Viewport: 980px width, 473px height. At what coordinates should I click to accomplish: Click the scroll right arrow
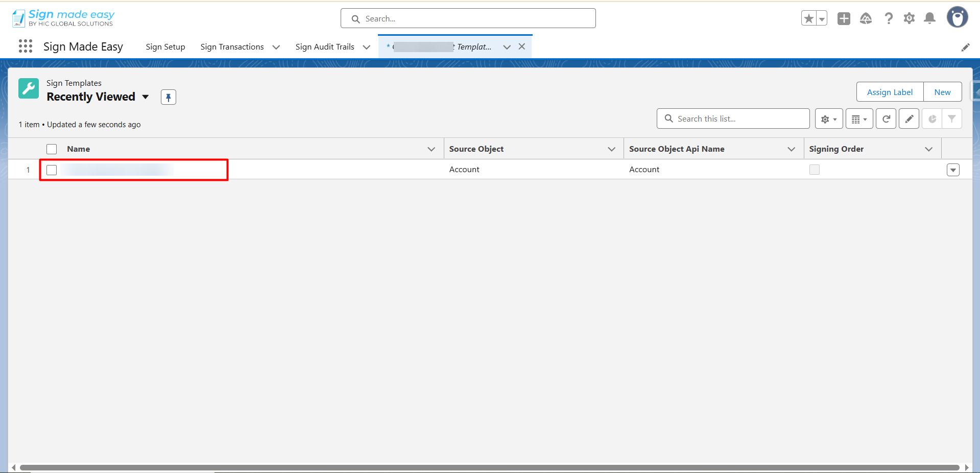[x=966, y=467]
